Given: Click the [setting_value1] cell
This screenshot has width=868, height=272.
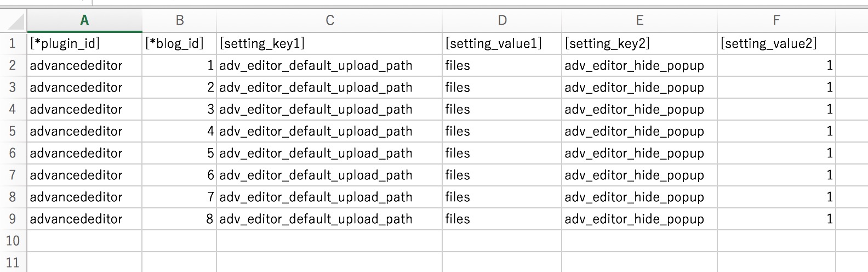Looking at the screenshot, I should point(502,43).
